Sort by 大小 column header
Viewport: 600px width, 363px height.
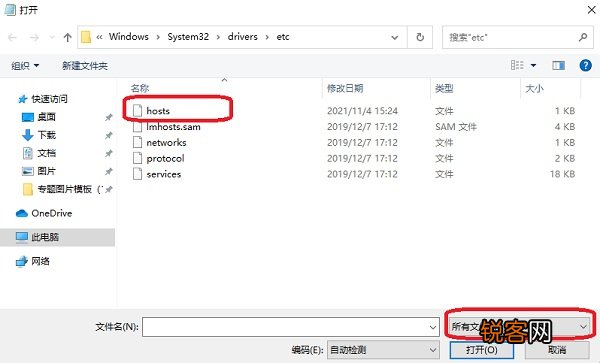pyautogui.click(x=534, y=88)
